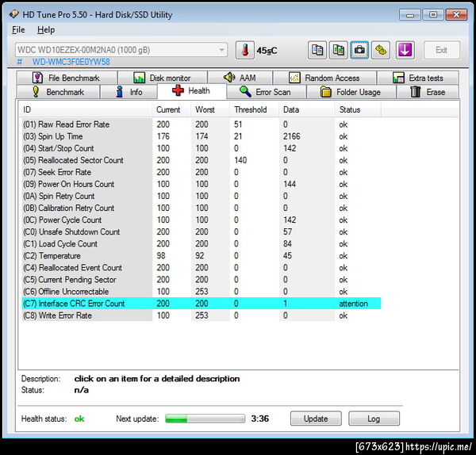Select the Power Cycle Count row

click(x=202, y=220)
